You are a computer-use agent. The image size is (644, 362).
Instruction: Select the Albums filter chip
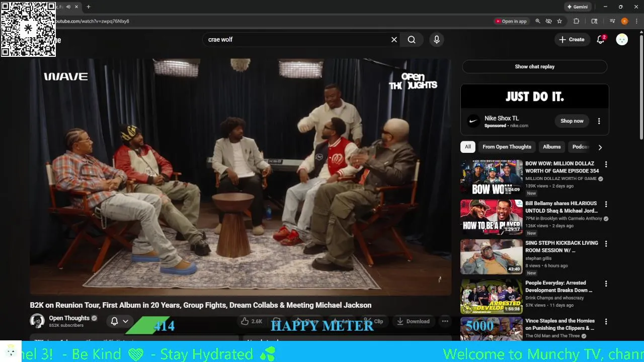click(551, 147)
